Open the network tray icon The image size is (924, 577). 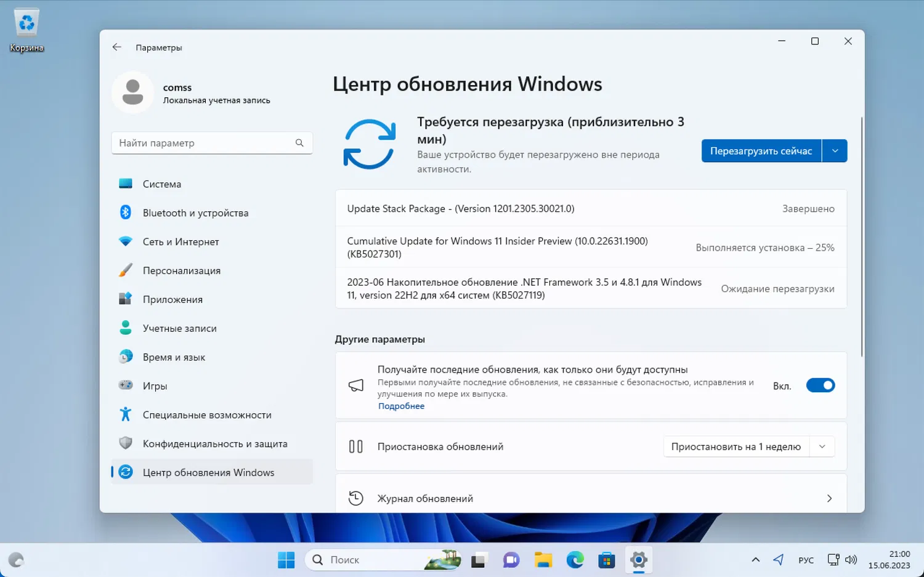[x=833, y=560]
